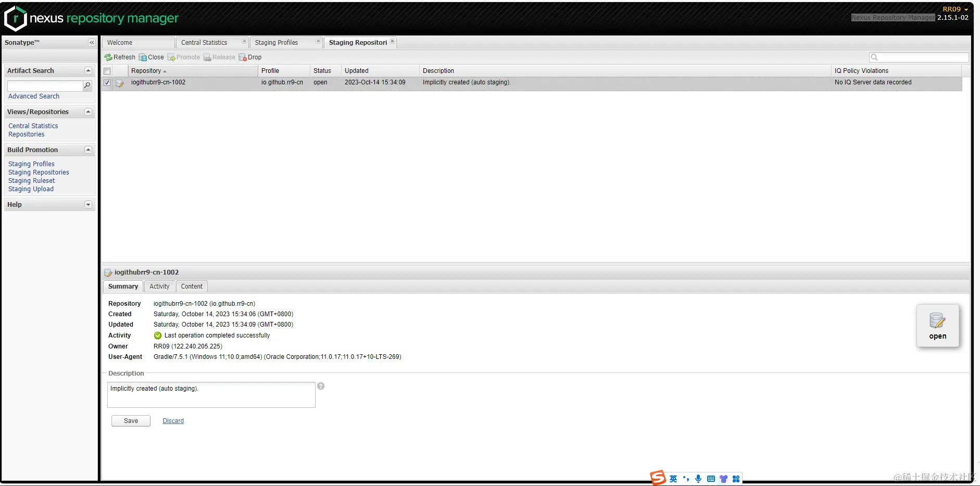Switch to the Welcome tab
Viewport: 980px width, 486px height.
(x=139, y=43)
